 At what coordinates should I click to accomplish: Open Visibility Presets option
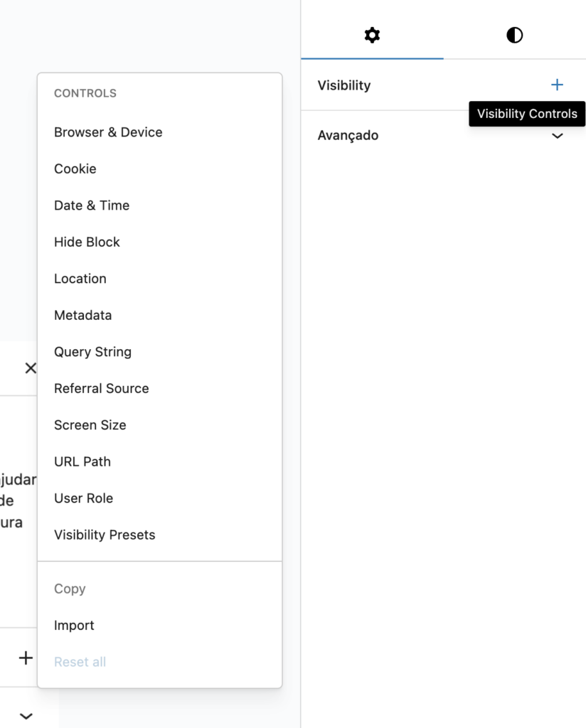pos(159,535)
